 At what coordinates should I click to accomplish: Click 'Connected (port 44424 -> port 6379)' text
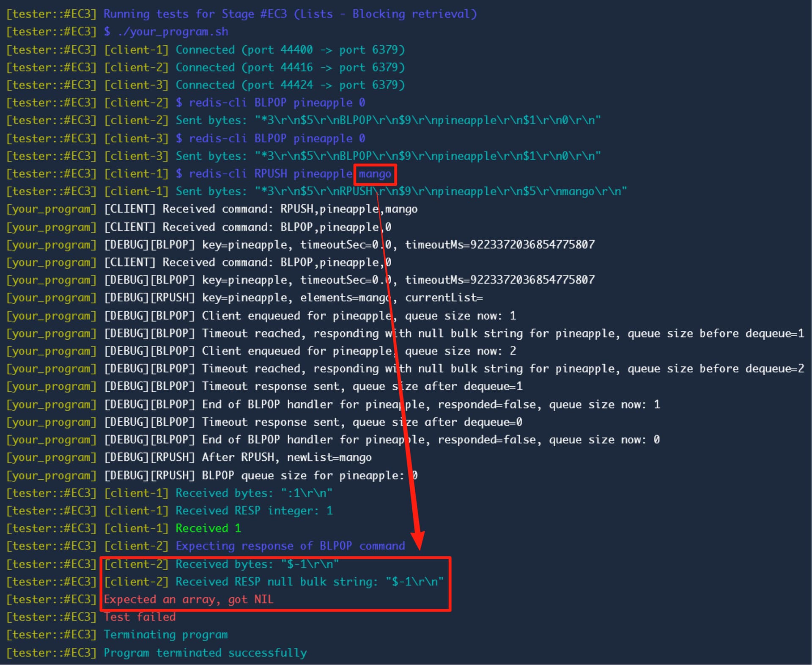290,85
